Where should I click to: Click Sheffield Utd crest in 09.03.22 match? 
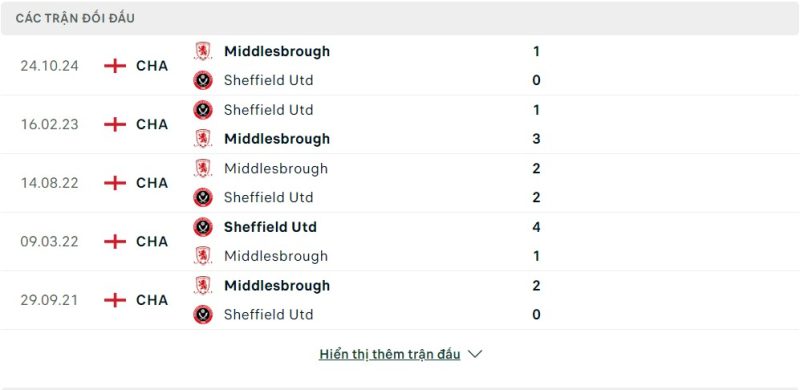[203, 227]
